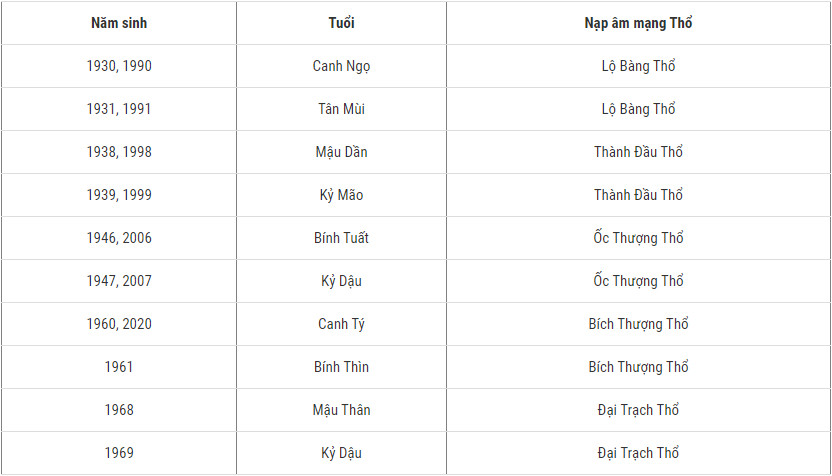The image size is (832, 476).
Task: Select the '1930, 1990' year cell
Action: pos(119,66)
